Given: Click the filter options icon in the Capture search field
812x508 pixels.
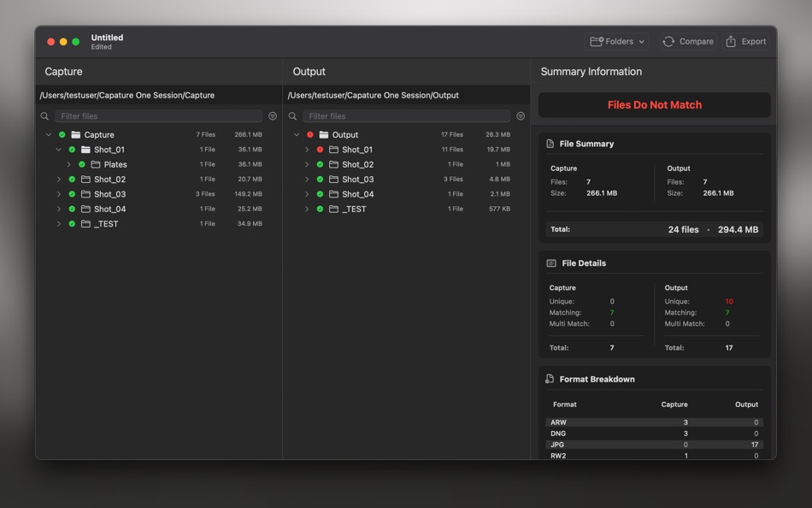Looking at the screenshot, I should coord(272,115).
